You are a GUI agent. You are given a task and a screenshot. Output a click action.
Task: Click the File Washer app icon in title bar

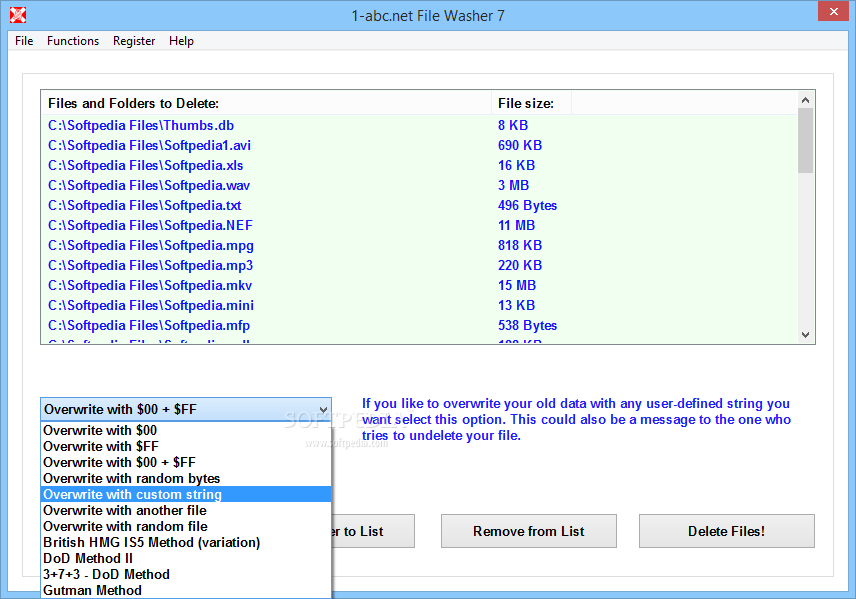17,15
